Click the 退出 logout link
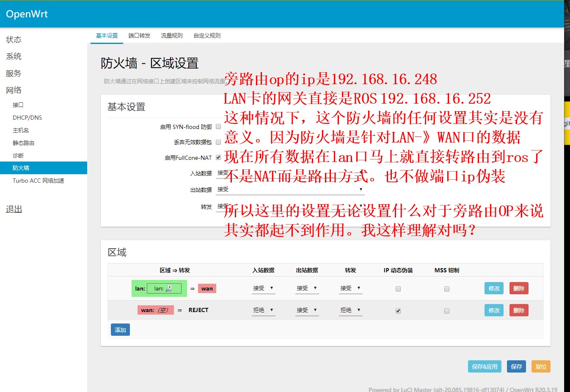 [x=14, y=209]
